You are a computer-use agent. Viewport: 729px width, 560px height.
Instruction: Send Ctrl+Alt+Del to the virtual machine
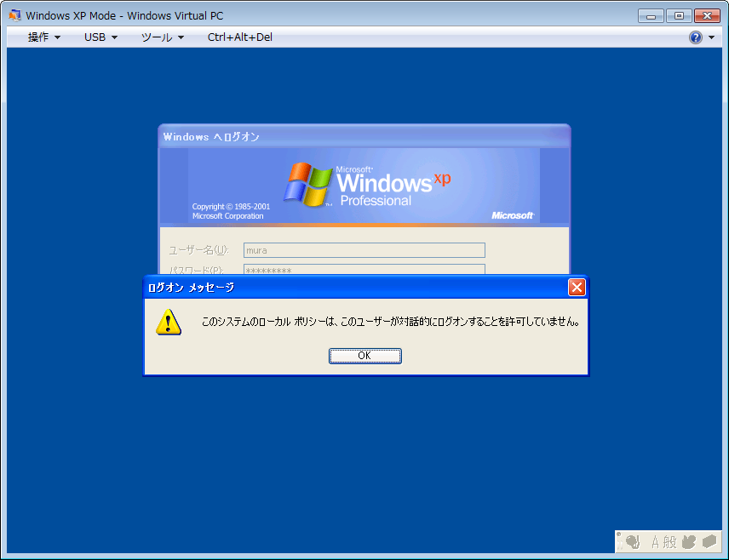coord(240,37)
